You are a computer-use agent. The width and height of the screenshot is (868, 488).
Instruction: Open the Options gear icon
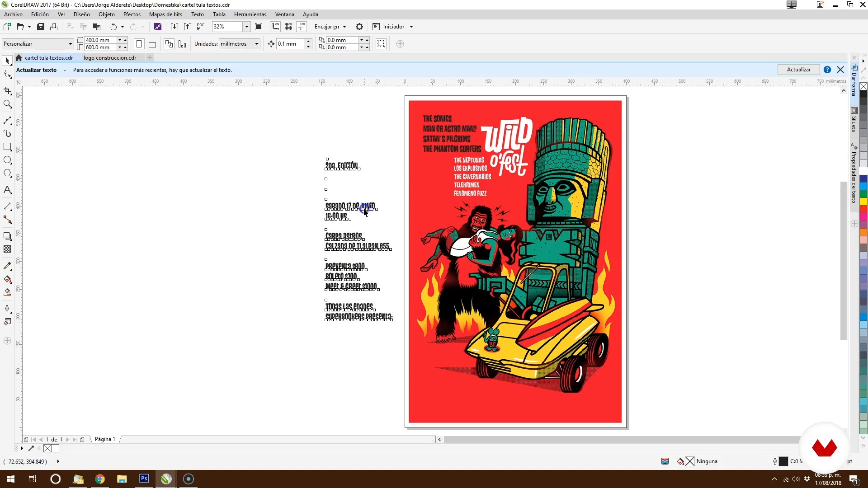[359, 27]
